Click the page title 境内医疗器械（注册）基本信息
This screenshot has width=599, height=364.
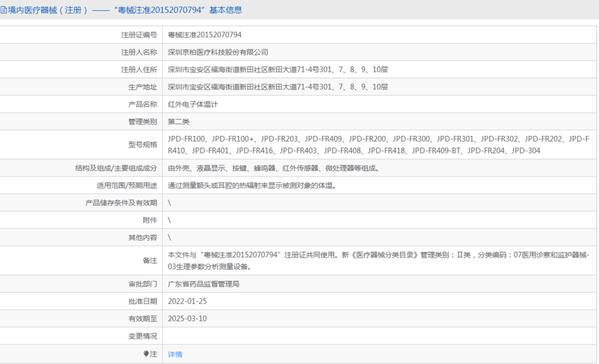[x=125, y=10]
